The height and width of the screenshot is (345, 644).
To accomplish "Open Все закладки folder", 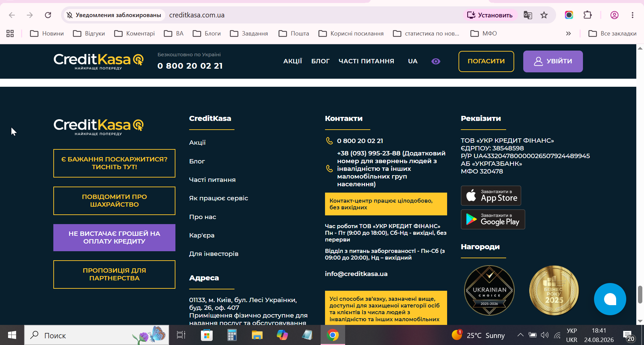I will tap(612, 33).
